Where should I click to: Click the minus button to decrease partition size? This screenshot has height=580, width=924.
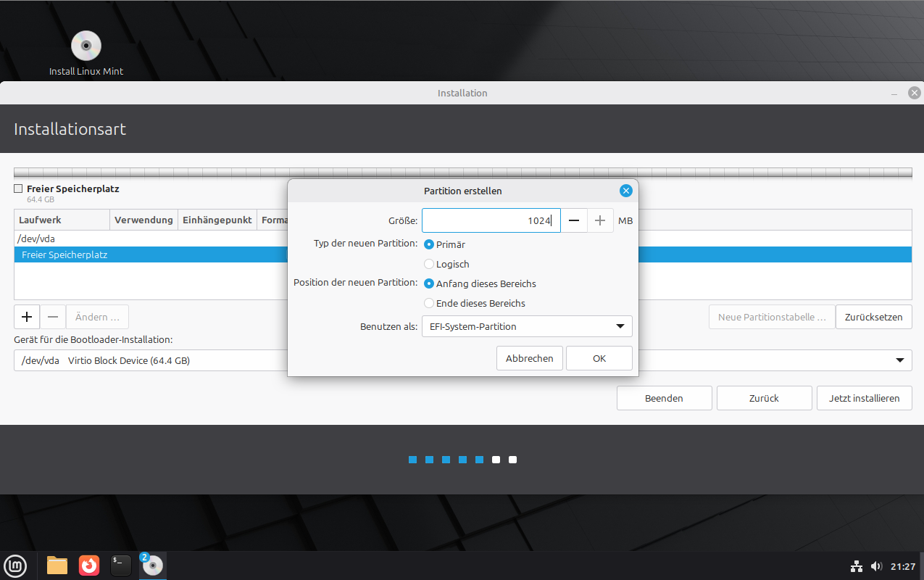573,220
